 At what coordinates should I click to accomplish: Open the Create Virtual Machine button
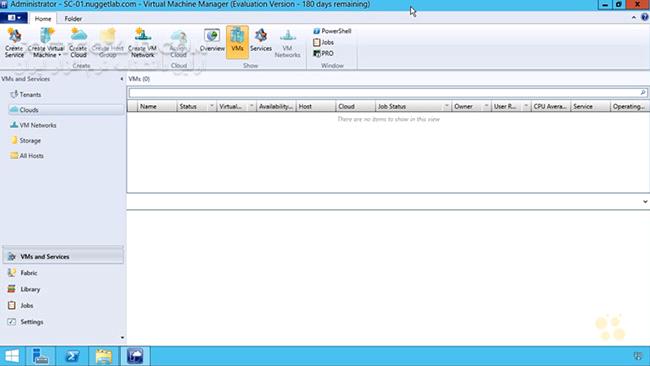(46, 42)
